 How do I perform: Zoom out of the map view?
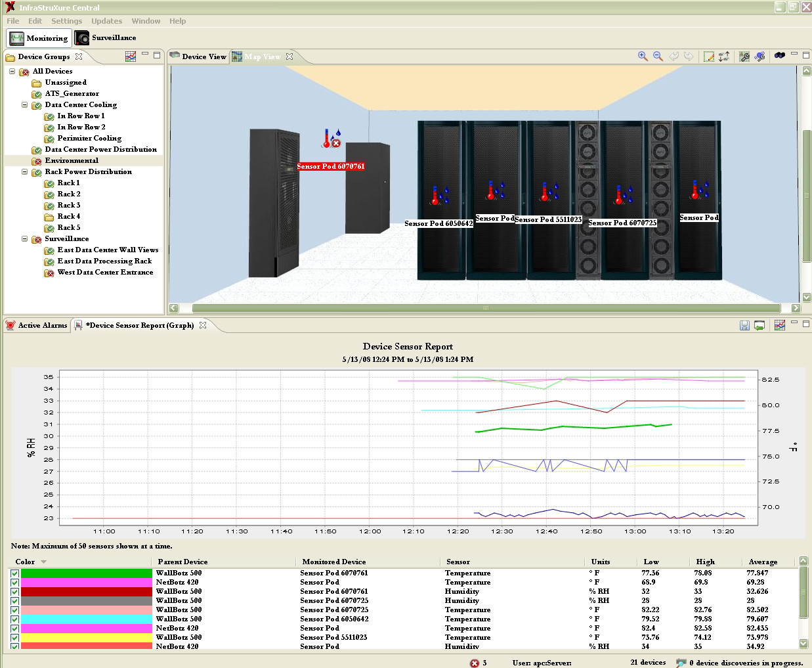click(x=658, y=56)
